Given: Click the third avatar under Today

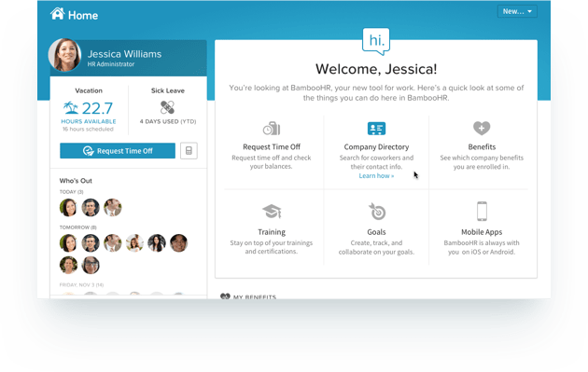Looking at the screenshot, I should [x=113, y=208].
